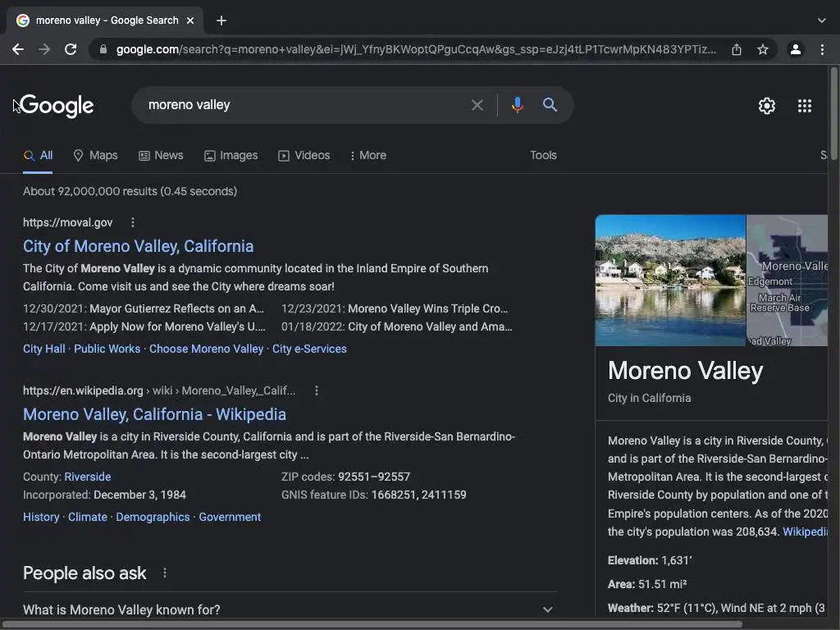This screenshot has height=630, width=840.
Task: Open the Moreno Valley lake photo thumbnail
Action: click(670, 281)
